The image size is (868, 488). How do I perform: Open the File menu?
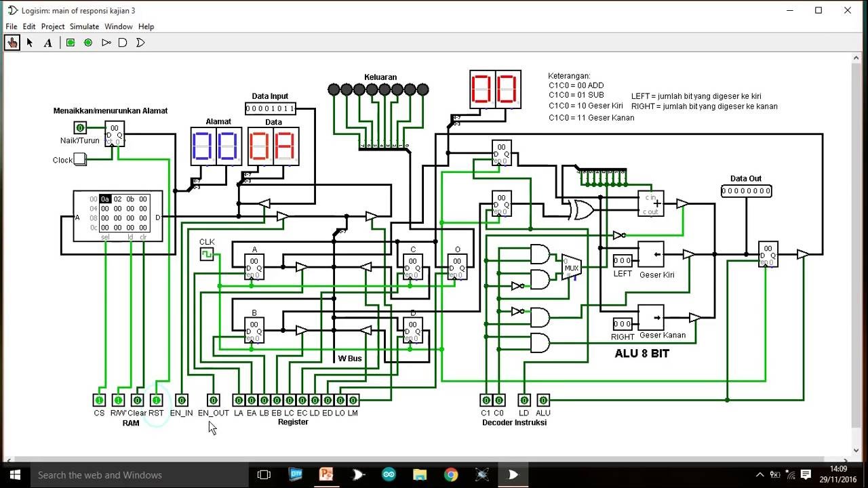tap(12, 26)
